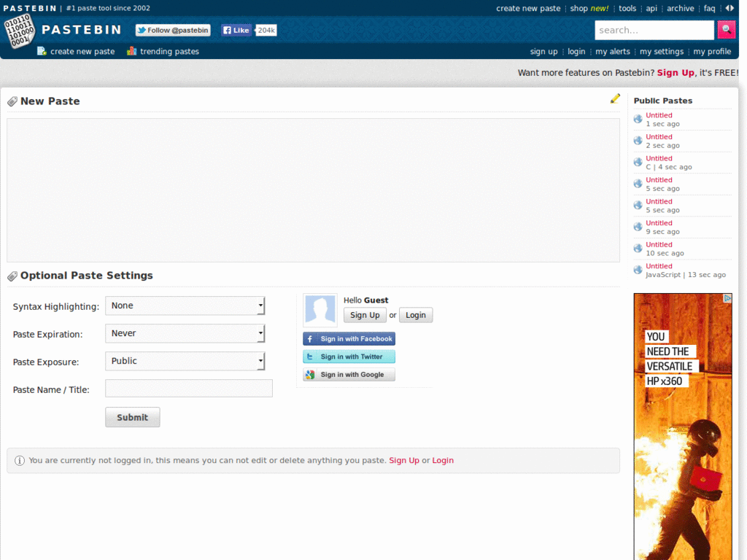Click the JavaScript Untitled paste link
The width and height of the screenshot is (747, 560).
pos(659,265)
